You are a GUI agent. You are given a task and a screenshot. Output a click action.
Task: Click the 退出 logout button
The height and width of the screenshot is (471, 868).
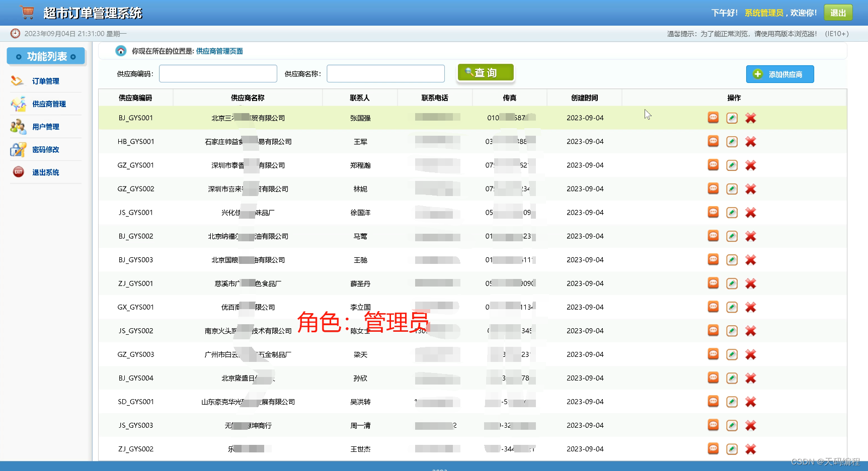tap(838, 13)
